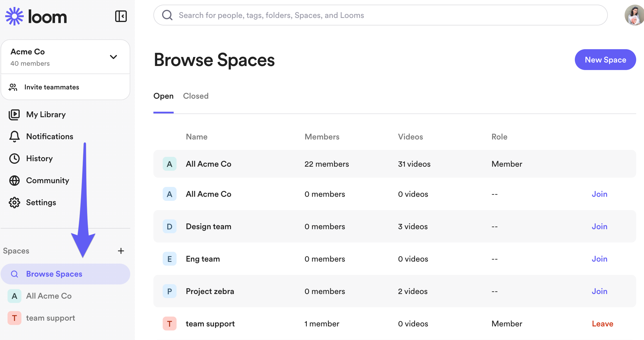Image resolution: width=644 pixels, height=340 pixels.
Task: Open Notifications bell icon
Action: pyautogui.click(x=14, y=136)
